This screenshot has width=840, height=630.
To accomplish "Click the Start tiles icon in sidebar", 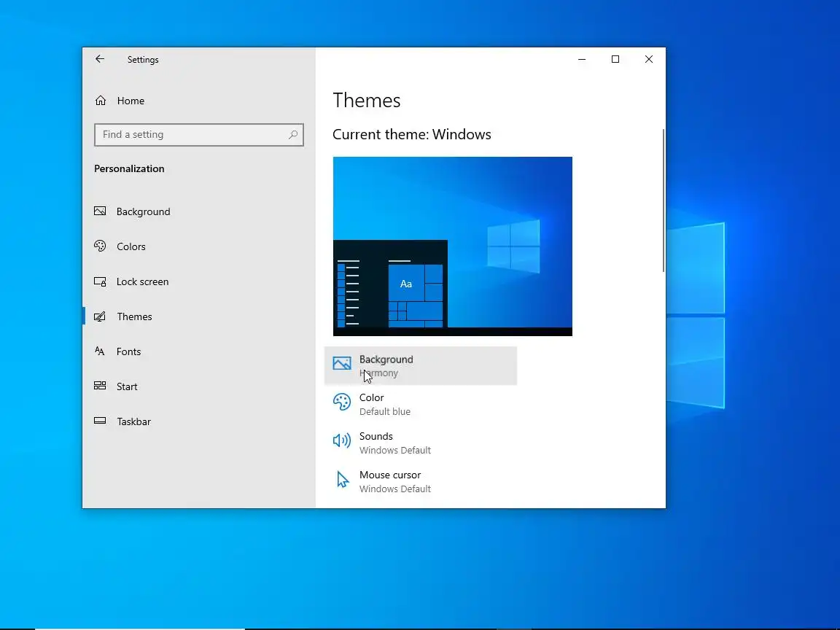I will click(100, 386).
